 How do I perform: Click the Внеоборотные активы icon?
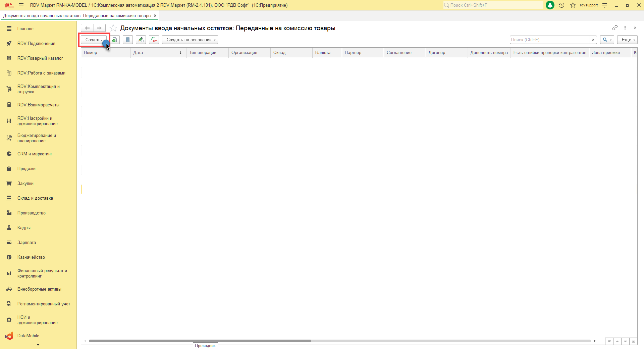pyautogui.click(x=9, y=289)
